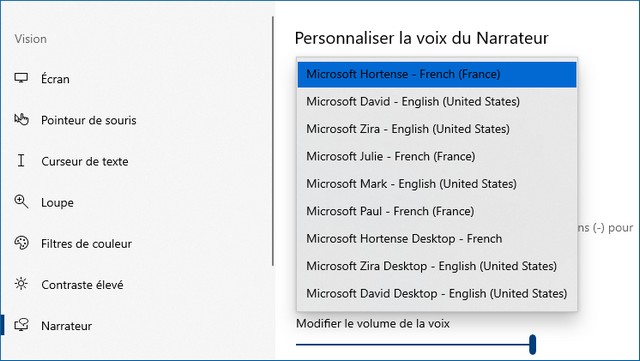This screenshot has width=640, height=361.
Task: Click the voice volume slider handle
Action: point(532,344)
